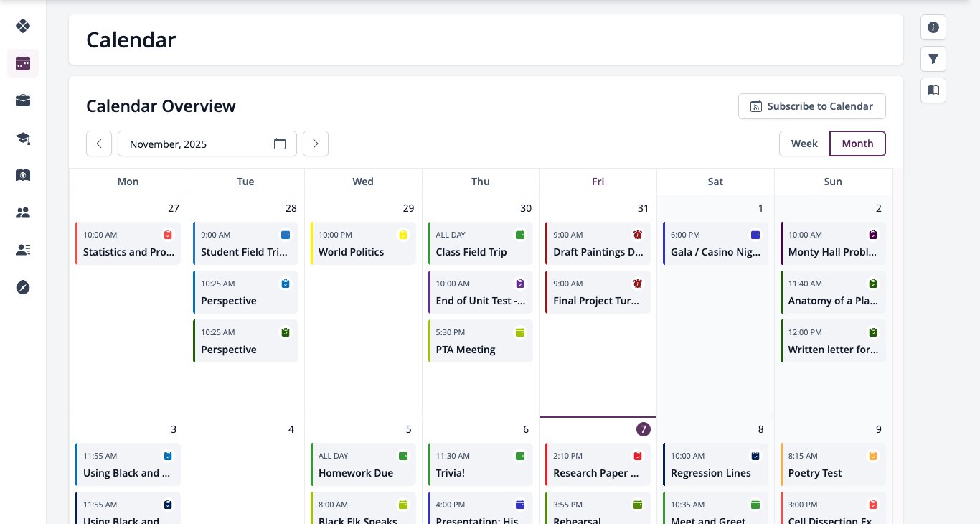Screen dimensions: 980x524
Task: Open the Calendar sidebar icon
Action: click(x=23, y=63)
